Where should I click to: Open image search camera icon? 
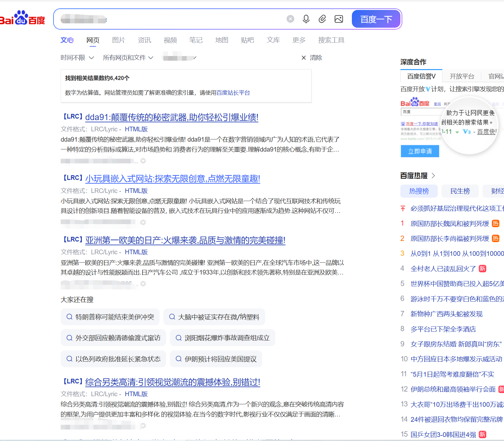(x=339, y=19)
